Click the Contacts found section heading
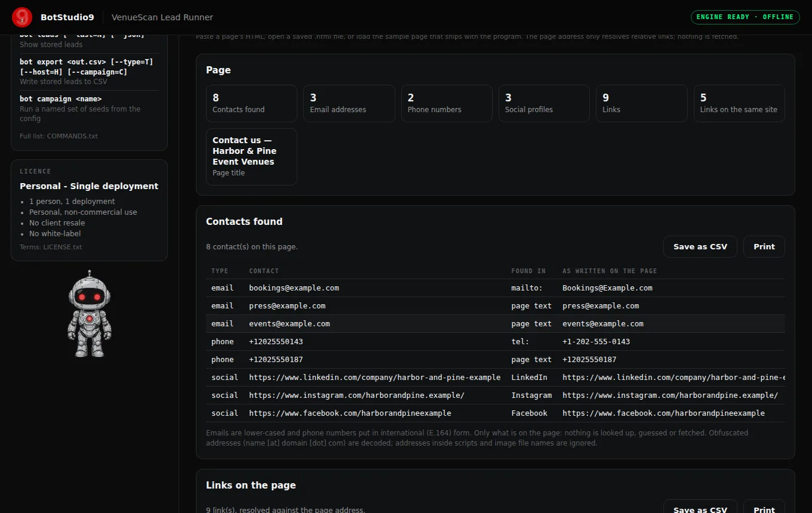Viewport: 812px width, 513px height. point(244,221)
